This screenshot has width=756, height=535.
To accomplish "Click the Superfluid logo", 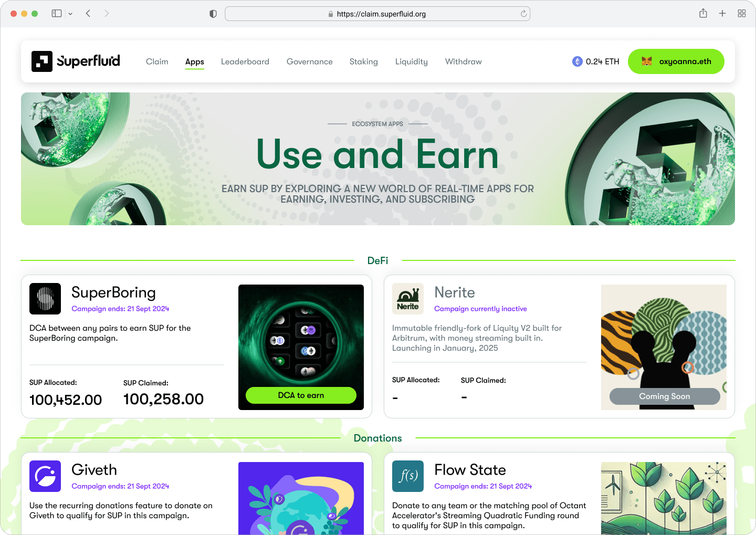I will [76, 61].
